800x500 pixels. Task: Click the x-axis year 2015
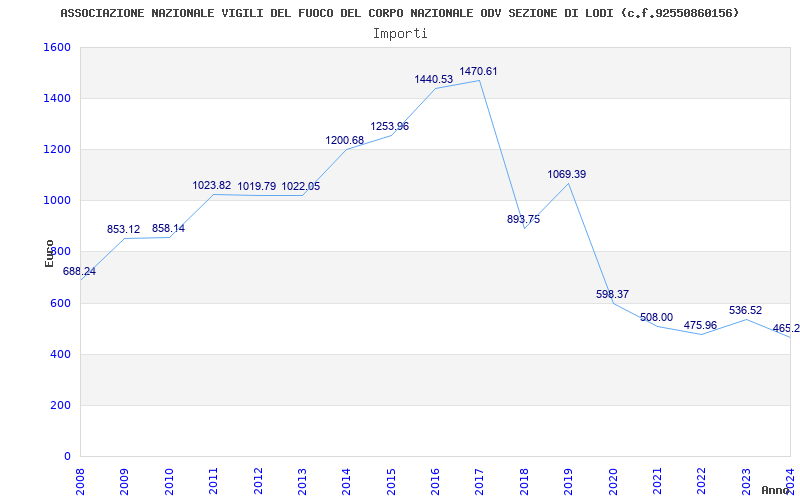click(x=391, y=481)
